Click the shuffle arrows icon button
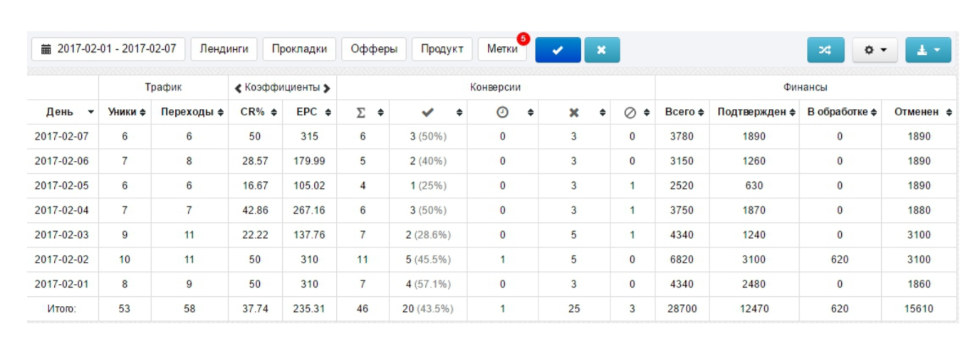The width and height of the screenshot is (980, 343). point(825,50)
